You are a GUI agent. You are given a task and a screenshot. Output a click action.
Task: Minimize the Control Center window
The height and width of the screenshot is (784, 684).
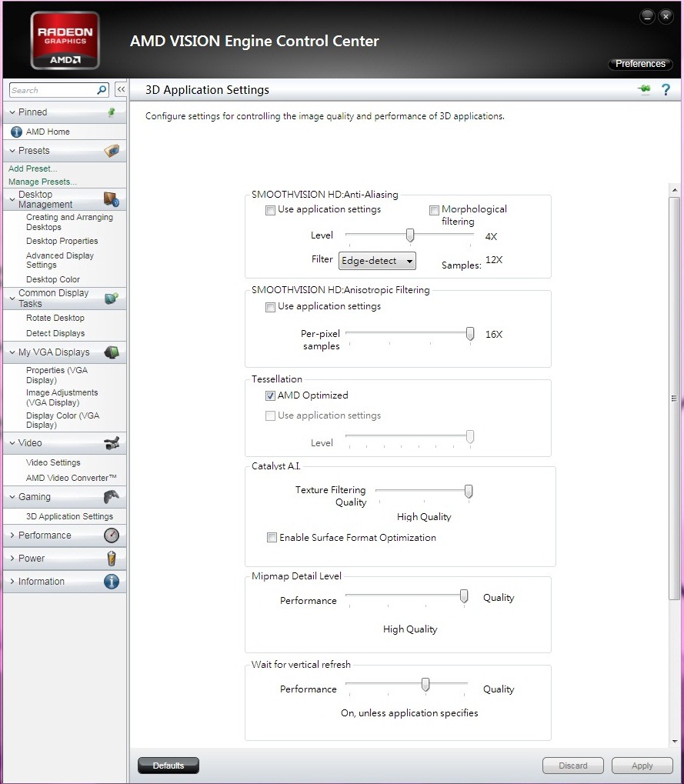pyautogui.click(x=647, y=16)
